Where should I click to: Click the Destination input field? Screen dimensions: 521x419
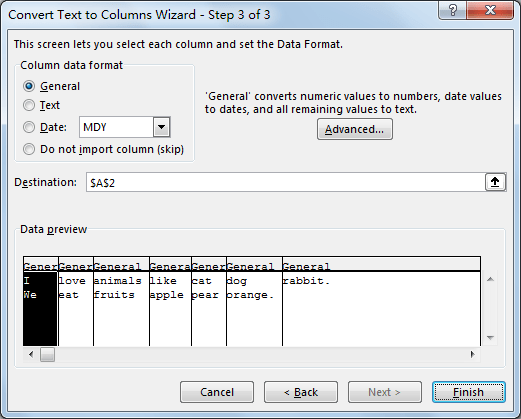point(286,182)
